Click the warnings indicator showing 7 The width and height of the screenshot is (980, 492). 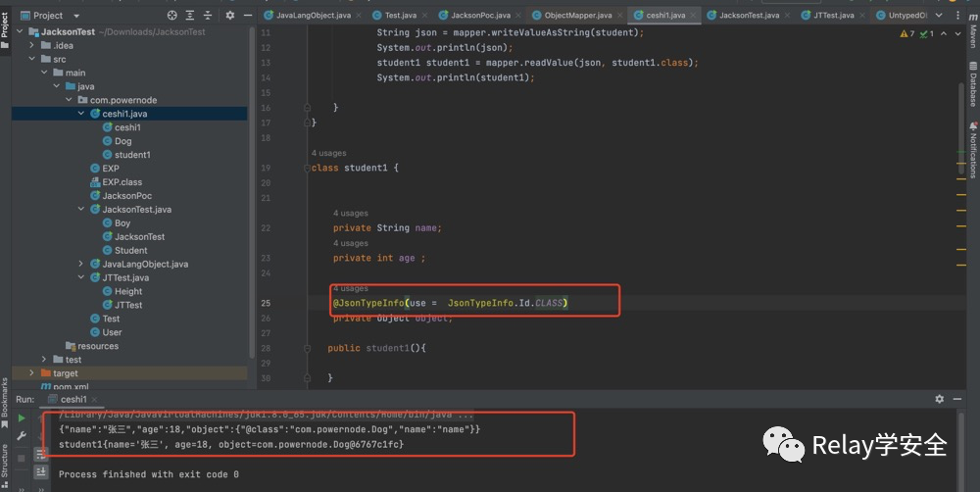pos(906,33)
